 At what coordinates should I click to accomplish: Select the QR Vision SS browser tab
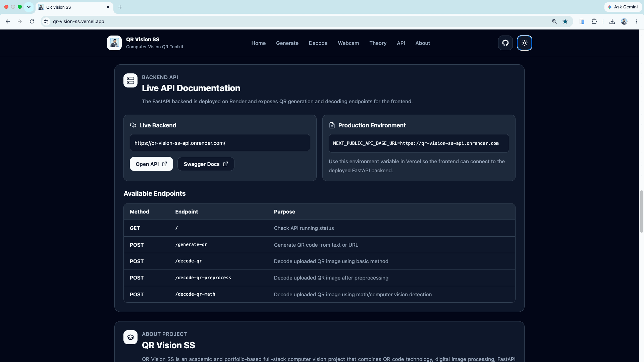74,7
